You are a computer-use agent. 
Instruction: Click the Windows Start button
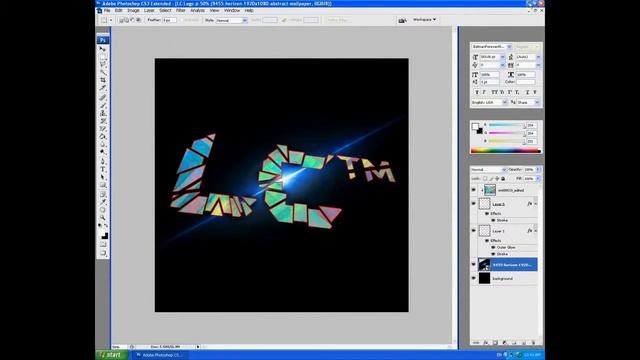[x=111, y=355]
